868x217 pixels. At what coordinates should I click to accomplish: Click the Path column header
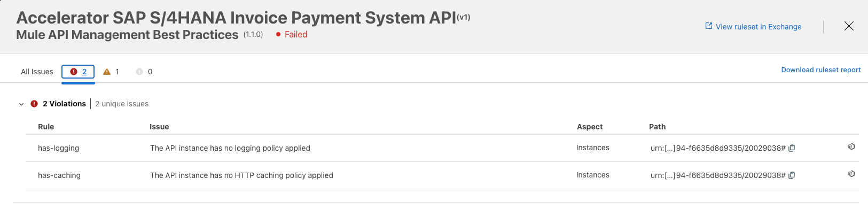point(657,127)
